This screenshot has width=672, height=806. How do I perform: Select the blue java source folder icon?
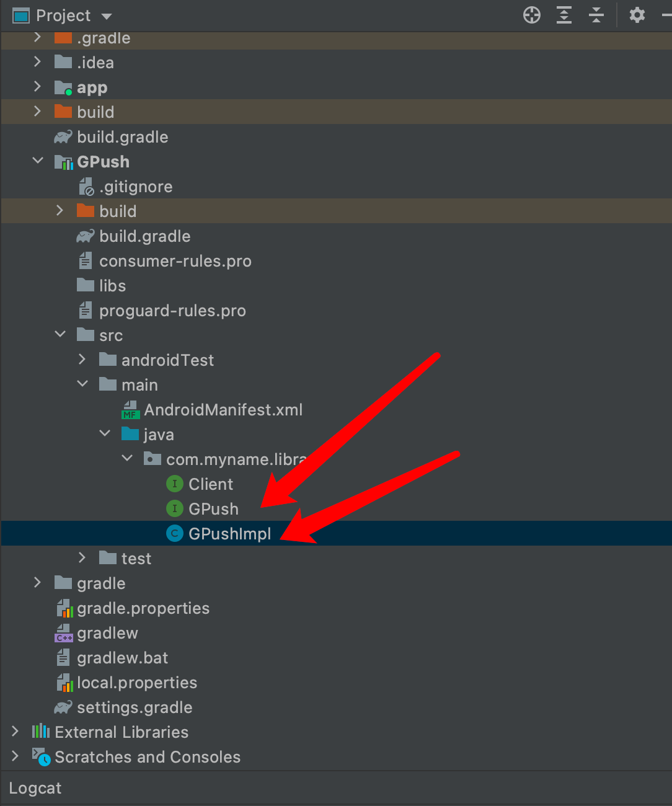130,433
